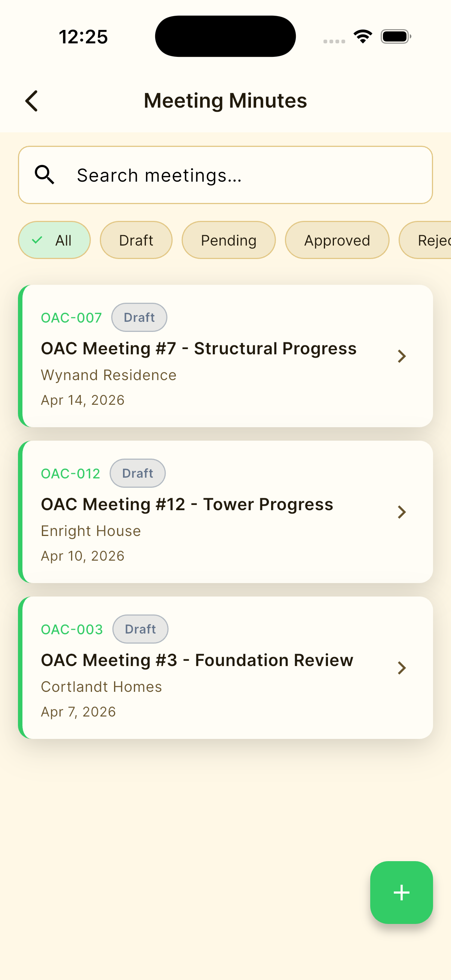The image size is (451, 980).
Task: Open OAC Meeting #12 - Tower Progress
Action: tap(225, 512)
